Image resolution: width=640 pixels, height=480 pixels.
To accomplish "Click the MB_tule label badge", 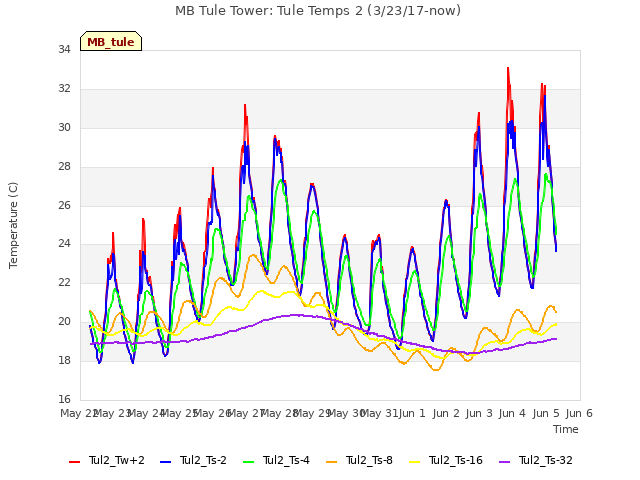I will pos(111,41).
